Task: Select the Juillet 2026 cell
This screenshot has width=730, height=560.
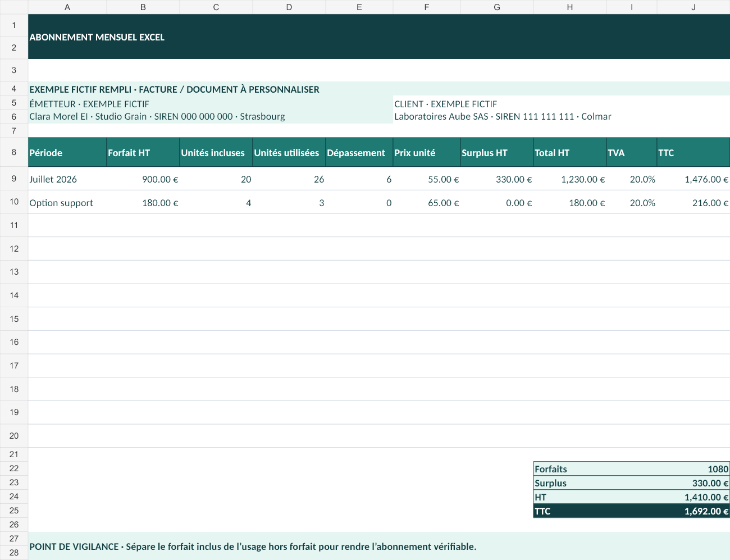Action: click(x=67, y=179)
